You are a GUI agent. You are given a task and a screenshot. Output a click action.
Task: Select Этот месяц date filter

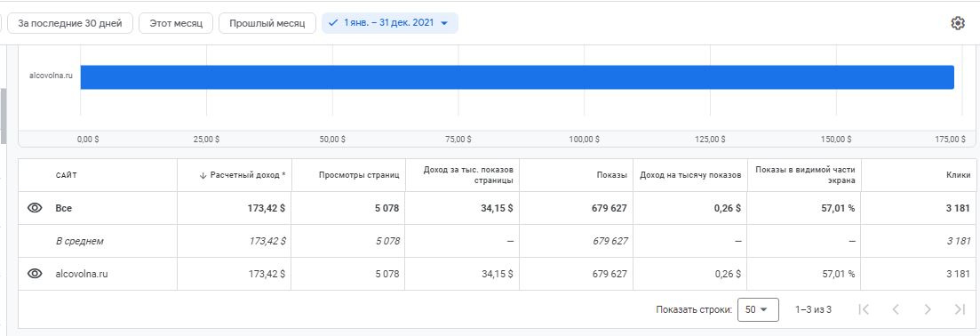[x=176, y=23]
